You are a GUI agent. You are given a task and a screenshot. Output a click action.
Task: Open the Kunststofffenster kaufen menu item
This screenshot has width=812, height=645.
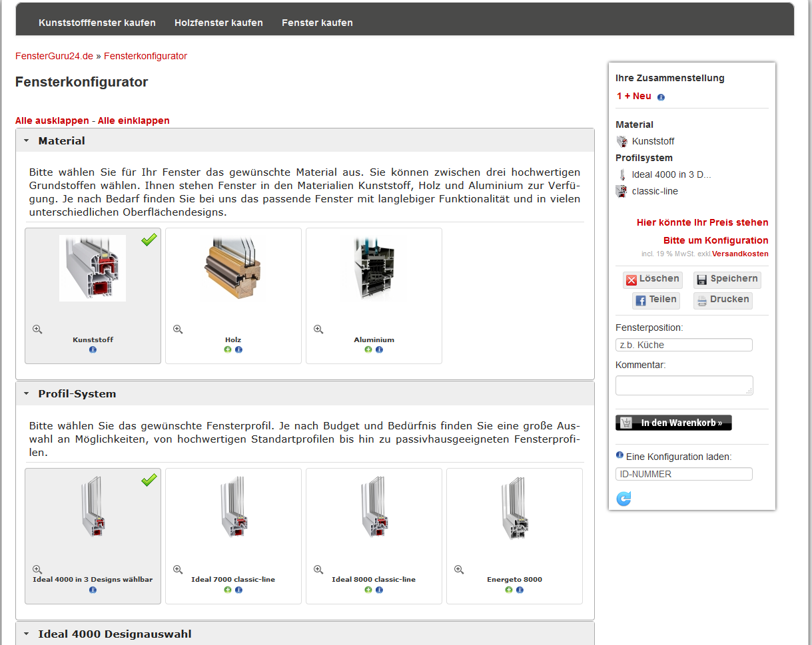click(x=97, y=23)
